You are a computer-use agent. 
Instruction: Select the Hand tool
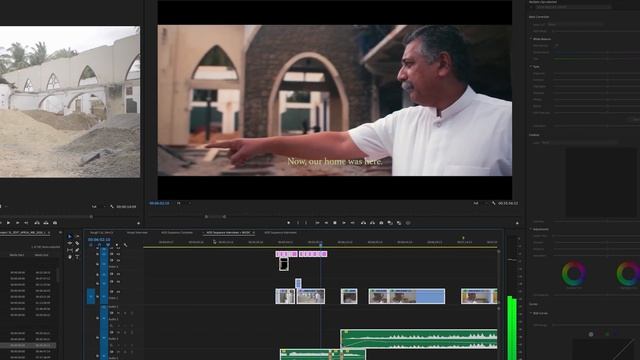pyautogui.click(x=70, y=257)
